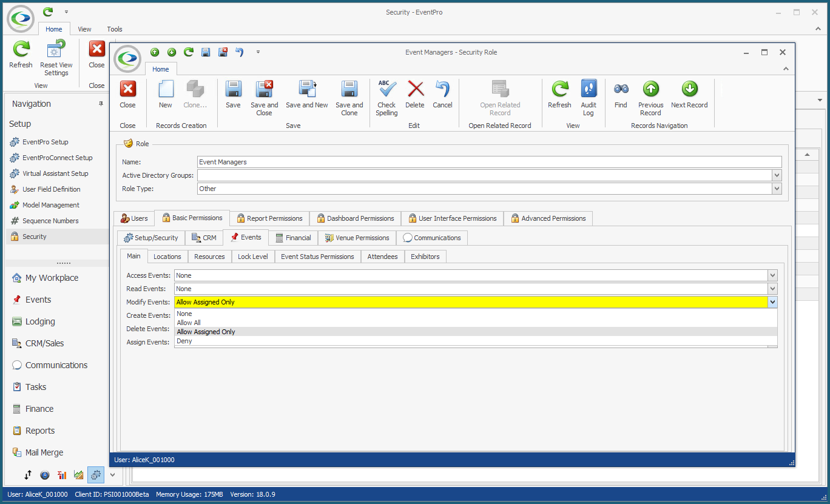Open Advanced Permissions tab
This screenshot has width=830, height=504.
pos(548,218)
